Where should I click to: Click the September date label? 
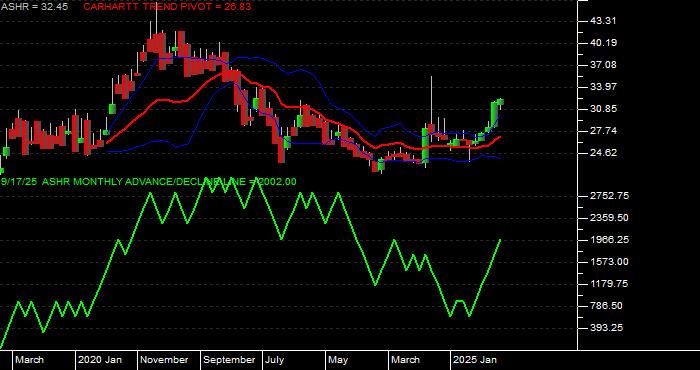click(x=230, y=360)
